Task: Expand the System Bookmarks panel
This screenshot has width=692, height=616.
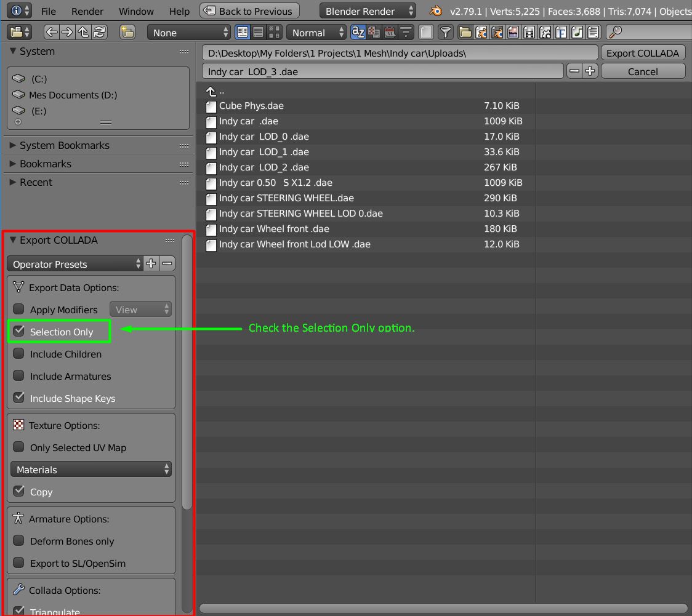Action: click(x=13, y=145)
